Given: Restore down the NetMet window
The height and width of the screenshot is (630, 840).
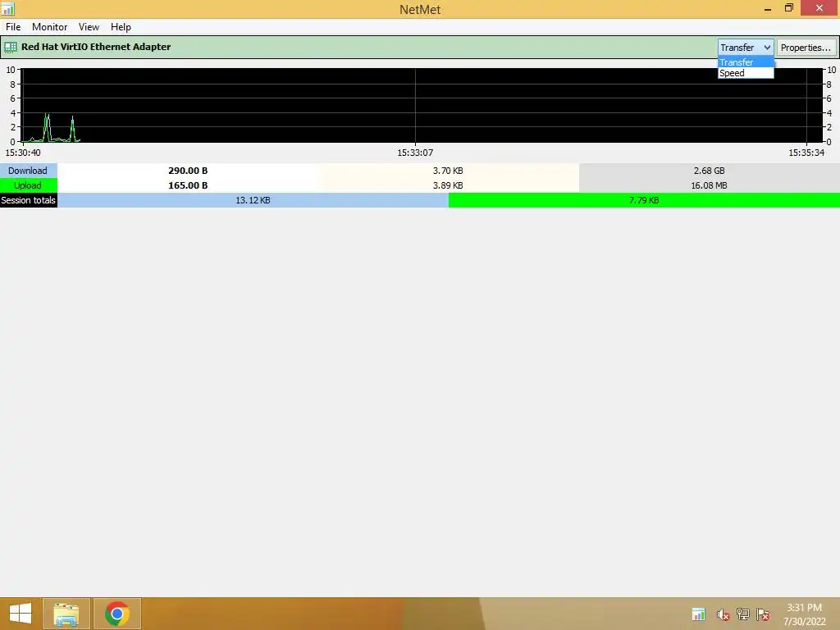Looking at the screenshot, I should pos(788,8).
